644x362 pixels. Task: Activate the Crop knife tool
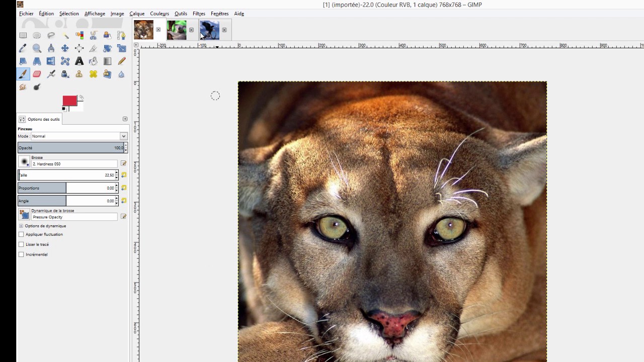pos(93,48)
